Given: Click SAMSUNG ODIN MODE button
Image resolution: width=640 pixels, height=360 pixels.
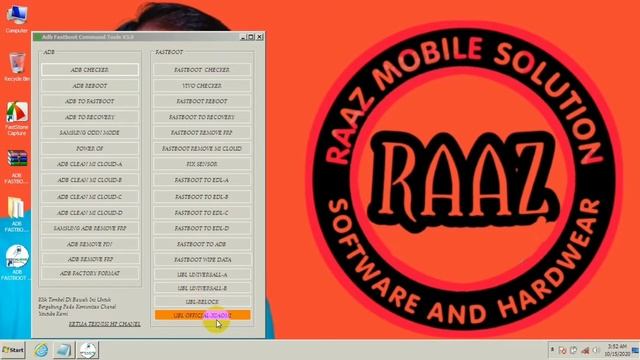Looking at the screenshot, I should [90, 133].
